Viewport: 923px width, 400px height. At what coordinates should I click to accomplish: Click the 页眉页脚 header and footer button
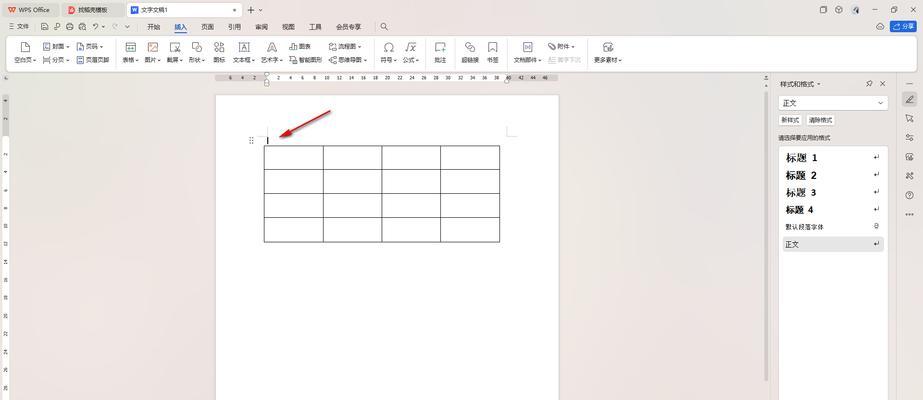click(93, 60)
